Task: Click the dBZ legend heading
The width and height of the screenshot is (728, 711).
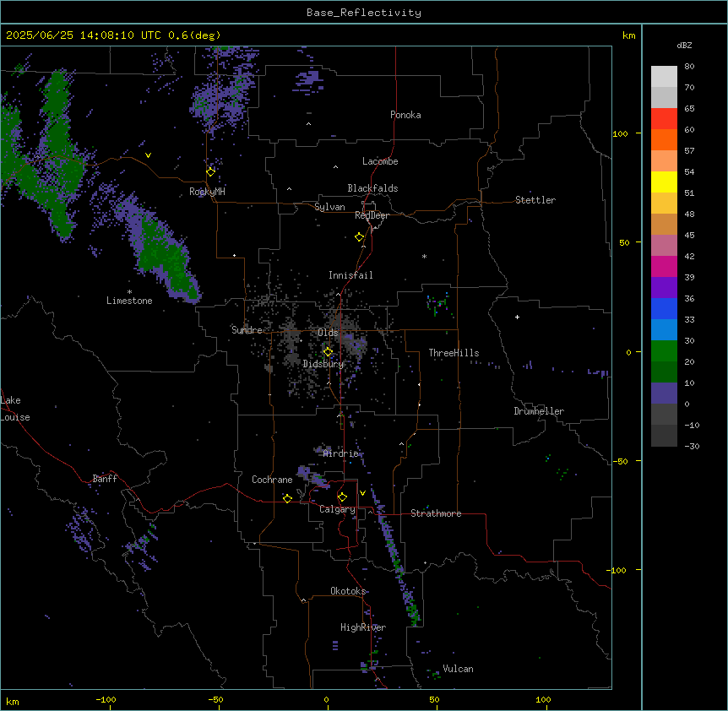Action: (684, 46)
